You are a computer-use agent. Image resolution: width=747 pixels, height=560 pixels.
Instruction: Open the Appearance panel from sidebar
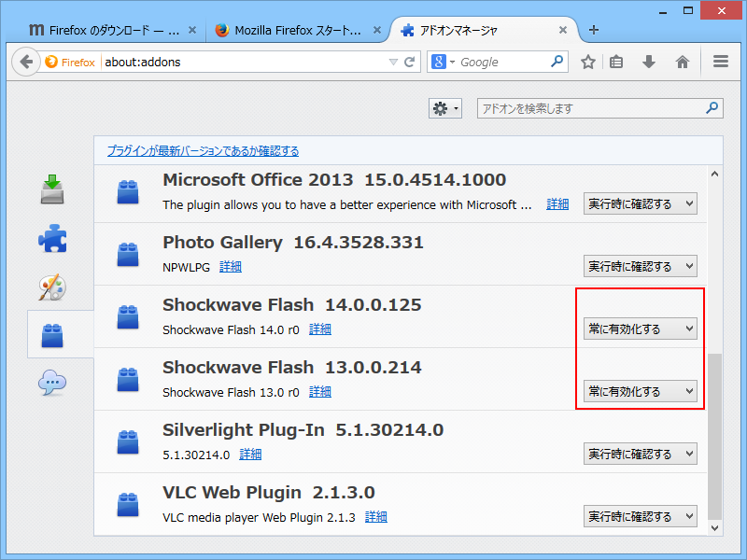pyautogui.click(x=50, y=287)
